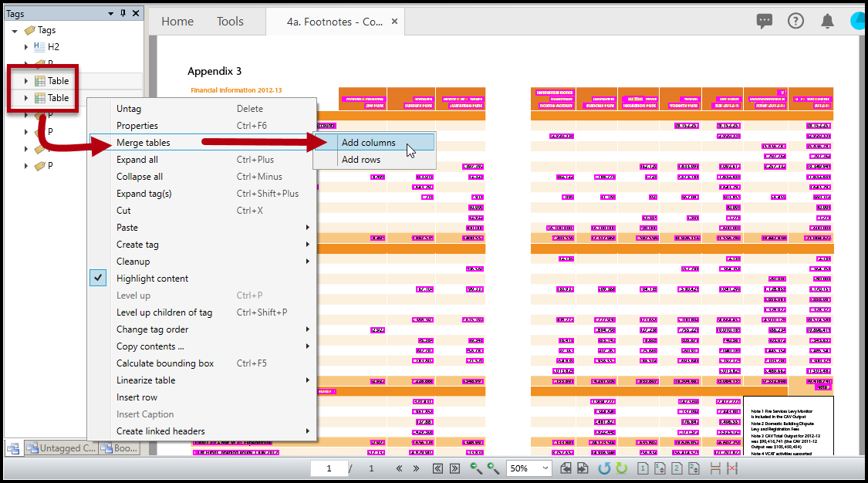Open the 50% zoom level dropdown
Viewport: 868px width, 483px height.
pyautogui.click(x=545, y=468)
